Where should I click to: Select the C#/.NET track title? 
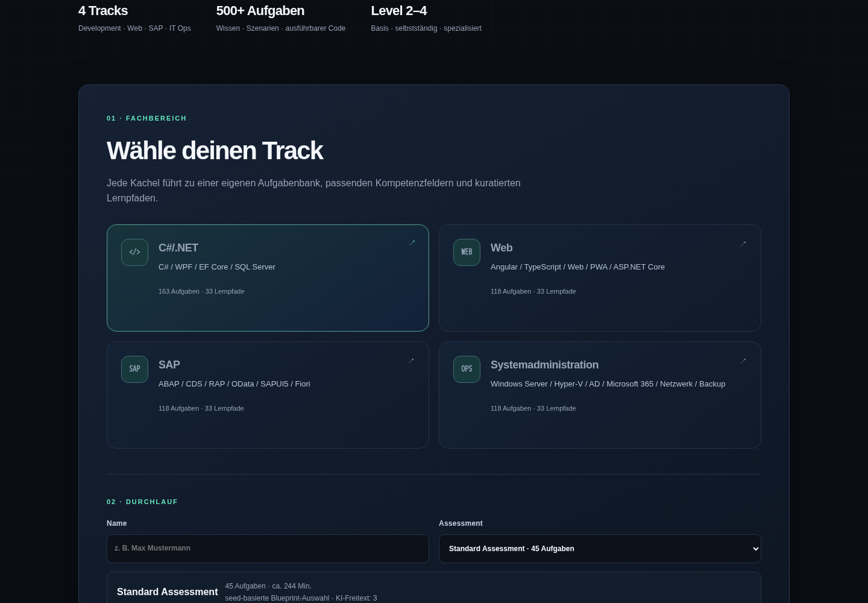coord(178,248)
